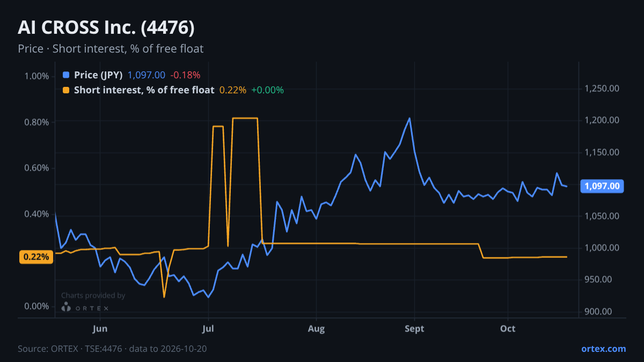Click the blue Price legend color swatch

(66, 75)
